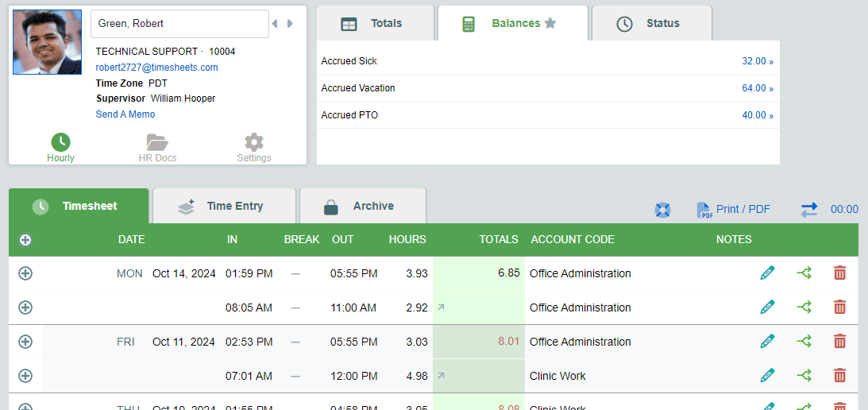The image size is (868, 410).
Task: Switch to the Totals tab
Action: click(375, 24)
